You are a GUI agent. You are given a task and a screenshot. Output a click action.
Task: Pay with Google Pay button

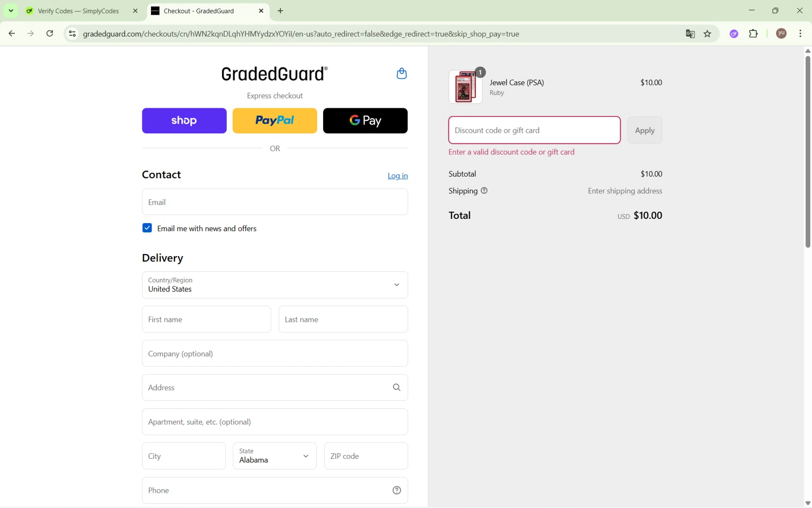[365, 121]
